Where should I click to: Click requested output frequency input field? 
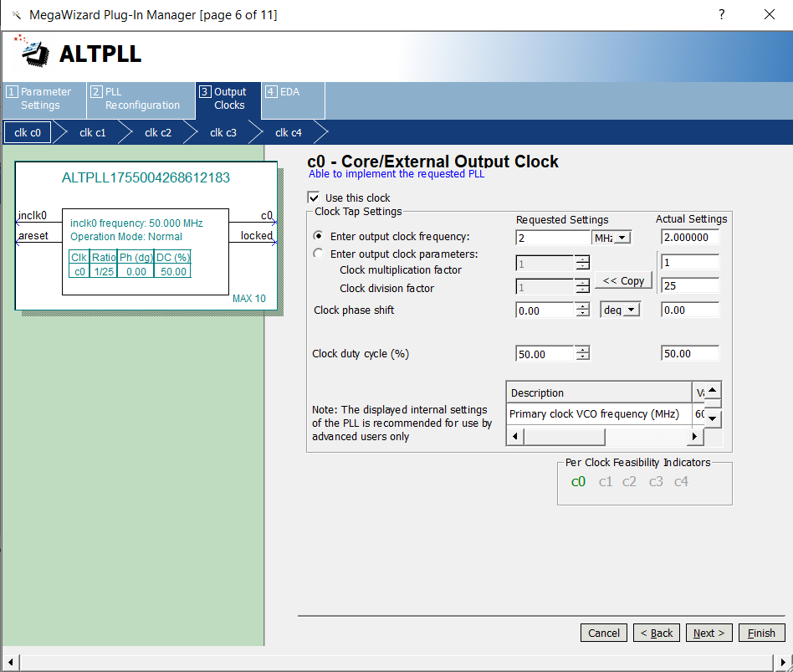pyautogui.click(x=553, y=238)
